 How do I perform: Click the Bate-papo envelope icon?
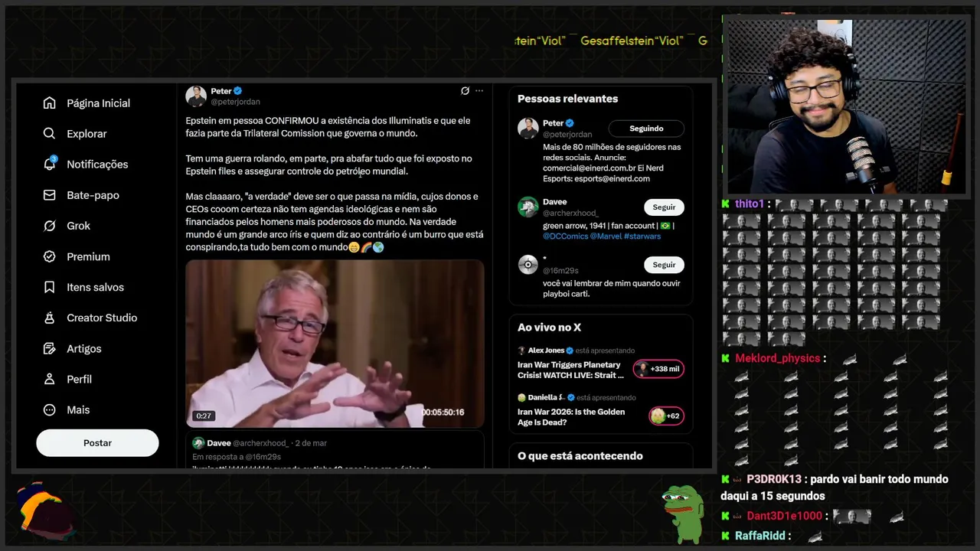[x=50, y=195]
